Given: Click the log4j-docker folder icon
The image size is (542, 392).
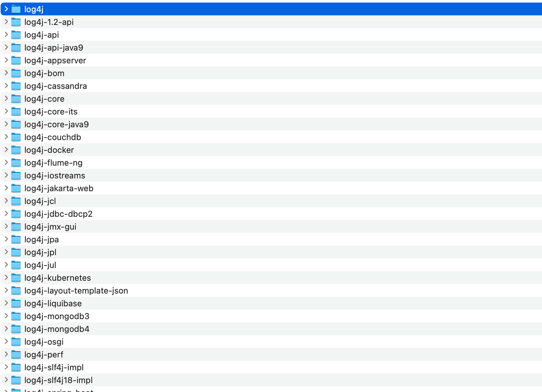Looking at the screenshot, I should [16, 150].
